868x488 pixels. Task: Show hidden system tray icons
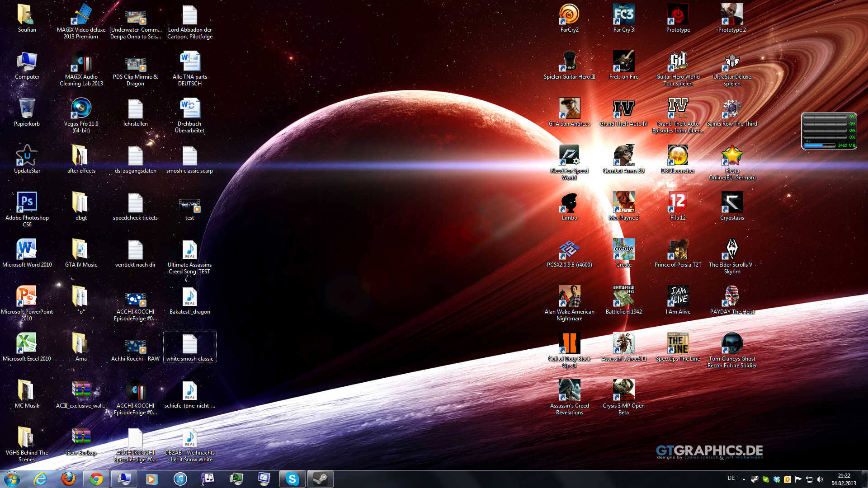click(x=744, y=479)
